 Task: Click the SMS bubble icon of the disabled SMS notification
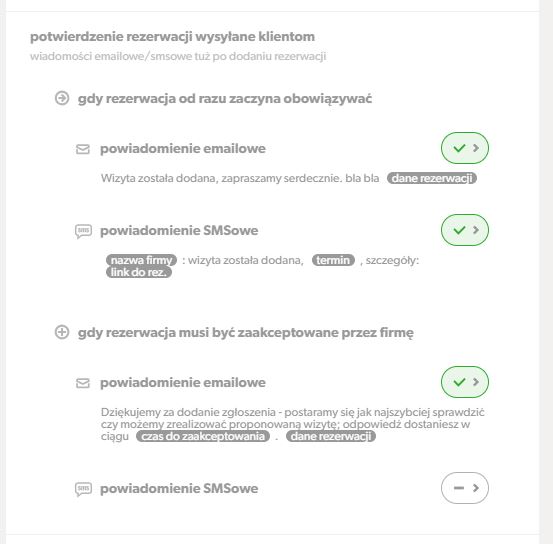click(x=84, y=489)
